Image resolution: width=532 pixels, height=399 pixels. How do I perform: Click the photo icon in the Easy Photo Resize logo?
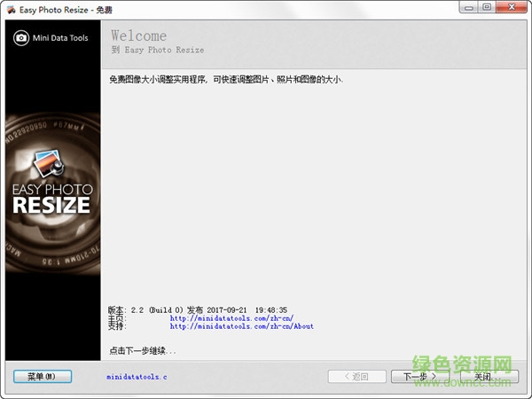tap(45, 166)
